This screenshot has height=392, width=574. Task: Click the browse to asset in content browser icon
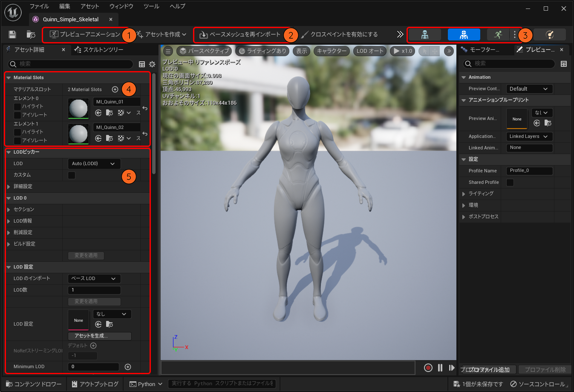click(31, 34)
